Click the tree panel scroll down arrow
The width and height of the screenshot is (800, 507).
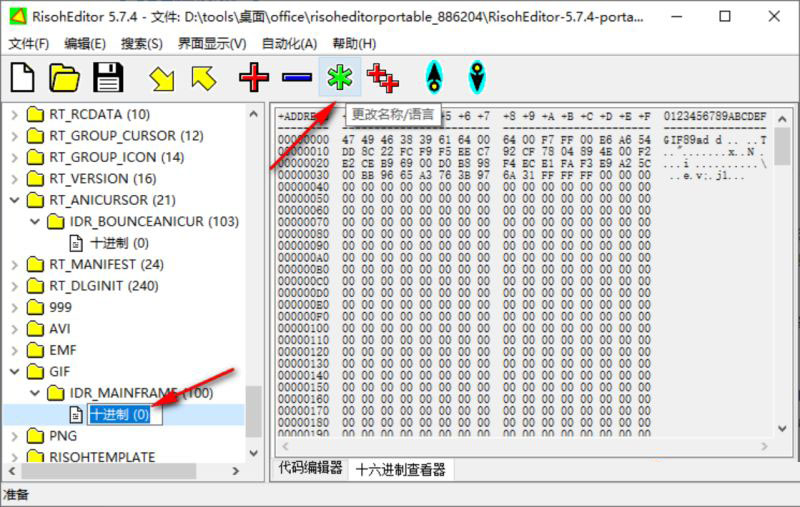click(x=254, y=453)
